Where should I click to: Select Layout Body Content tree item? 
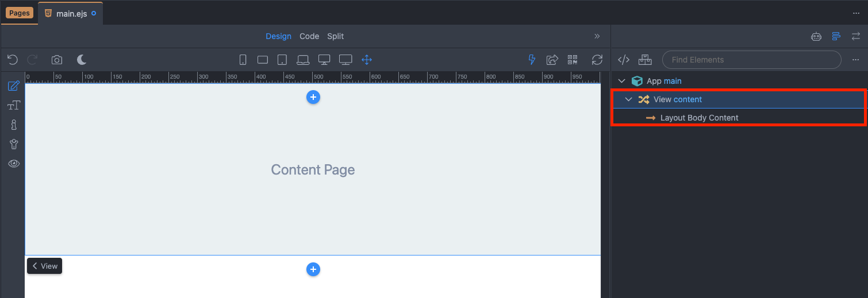[x=699, y=118]
